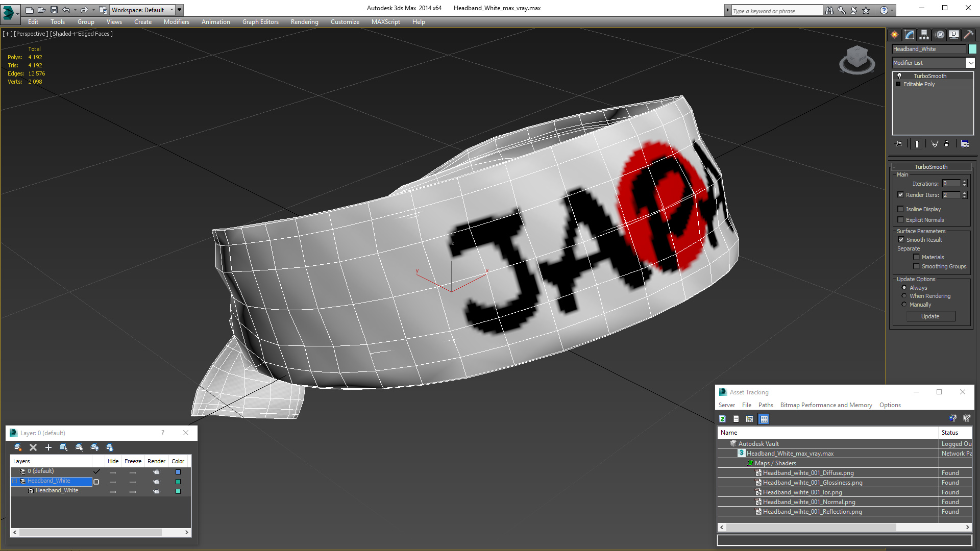Click the tree view icon in Asset Tracking
Screen dimensions: 980x551
[750, 419]
